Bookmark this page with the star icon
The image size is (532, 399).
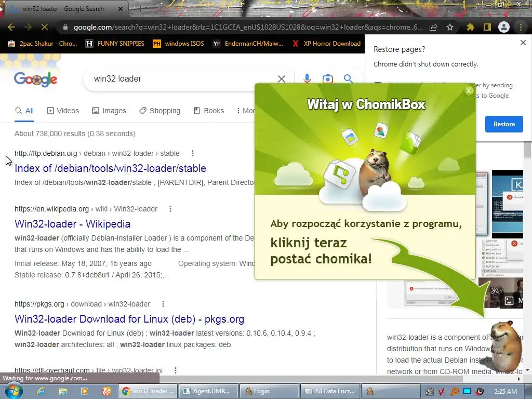point(450,27)
